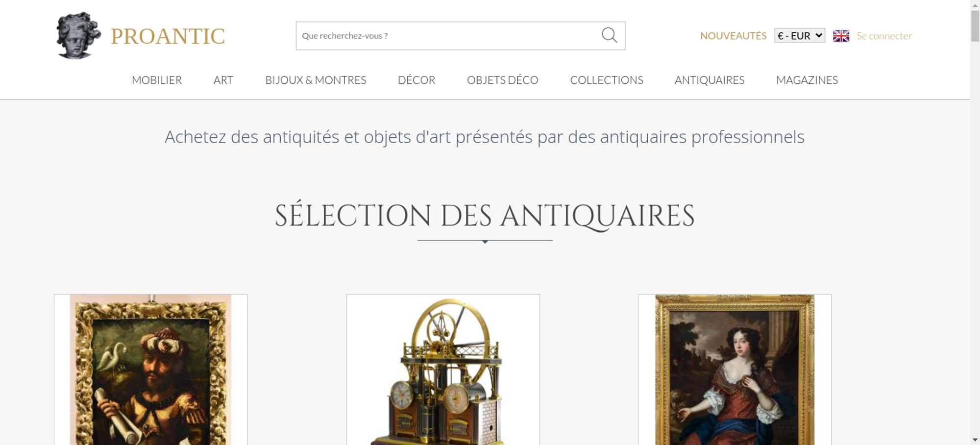The width and height of the screenshot is (980, 445).
Task: Open the DÉCOR menu item
Action: coord(416,80)
